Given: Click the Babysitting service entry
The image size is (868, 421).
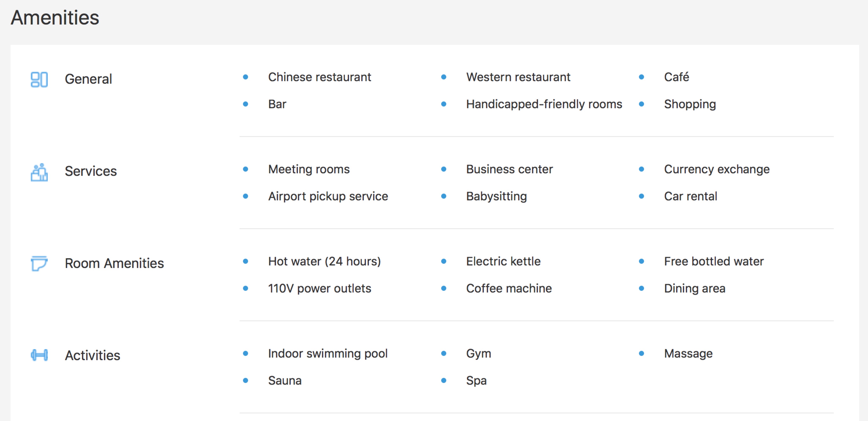Looking at the screenshot, I should pos(496,196).
